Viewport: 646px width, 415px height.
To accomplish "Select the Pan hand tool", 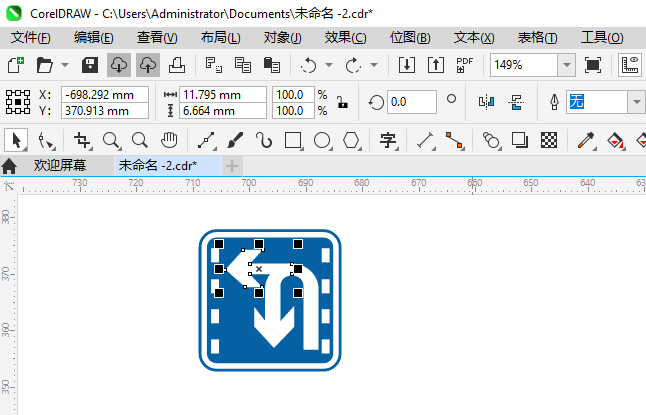I will [x=169, y=141].
